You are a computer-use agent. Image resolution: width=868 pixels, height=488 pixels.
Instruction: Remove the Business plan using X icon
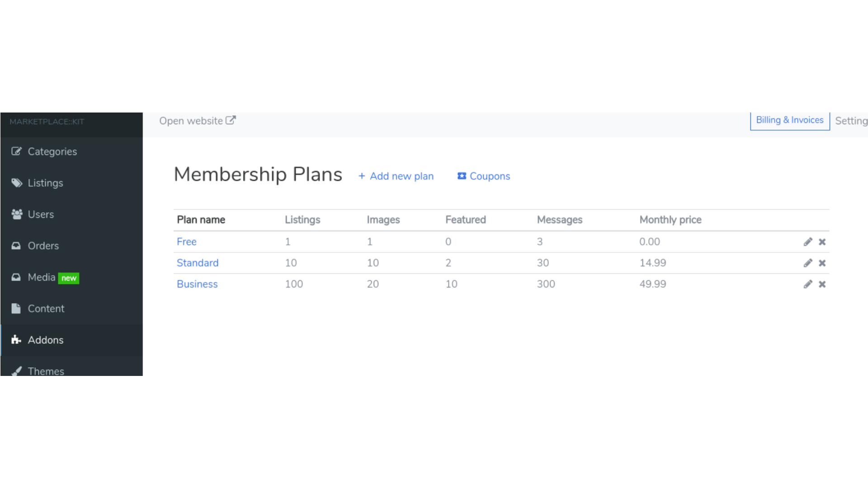pos(822,284)
